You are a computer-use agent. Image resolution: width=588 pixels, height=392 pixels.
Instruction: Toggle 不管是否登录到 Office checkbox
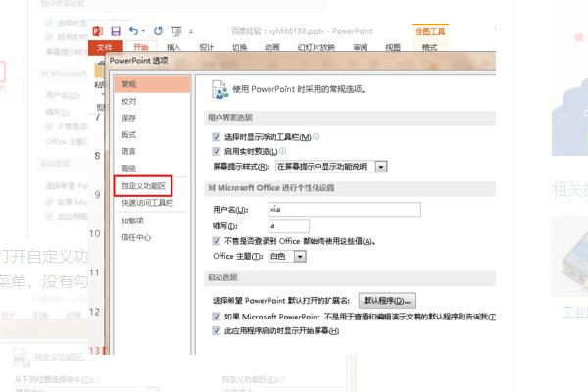tap(216, 241)
